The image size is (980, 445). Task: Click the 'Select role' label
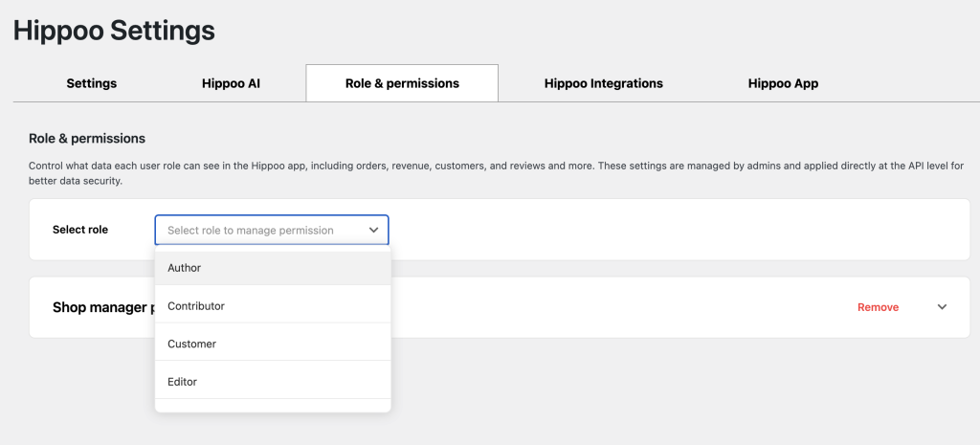click(x=80, y=230)
